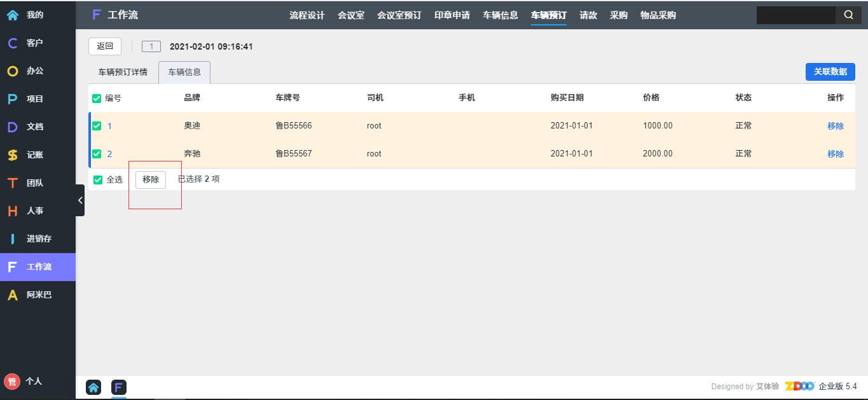The width and height of the screenshot is (868, 400).
Task: Toggle the 全选 select-all checkbox
Action: [x=98, y=180]
